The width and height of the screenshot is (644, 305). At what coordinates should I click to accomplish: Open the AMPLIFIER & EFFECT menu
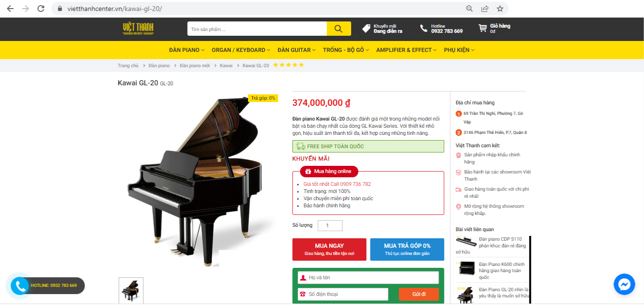click(406, 50)
